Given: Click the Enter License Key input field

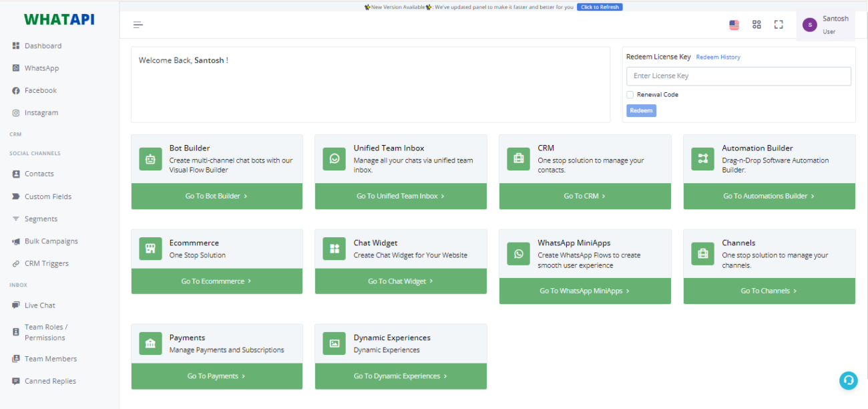Looking at the screenshot, I should (x=738, y=76).
